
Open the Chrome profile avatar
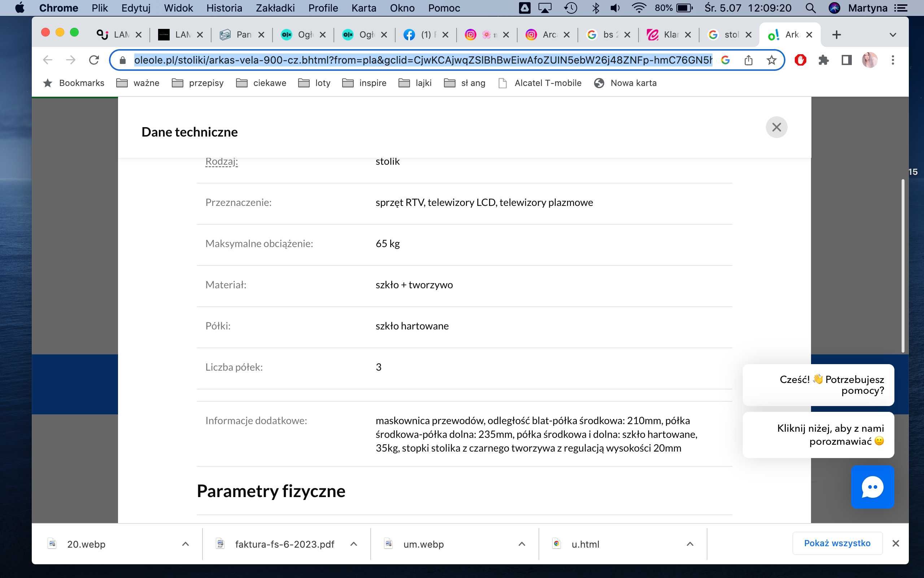pyautogui.click(x=870, y=60)
